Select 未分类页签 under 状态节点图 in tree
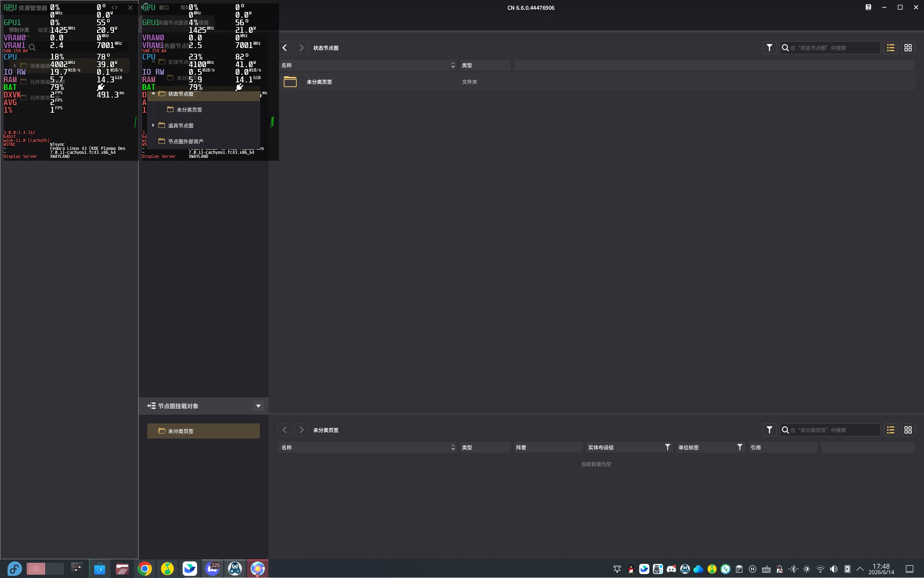 coord(189,110)
